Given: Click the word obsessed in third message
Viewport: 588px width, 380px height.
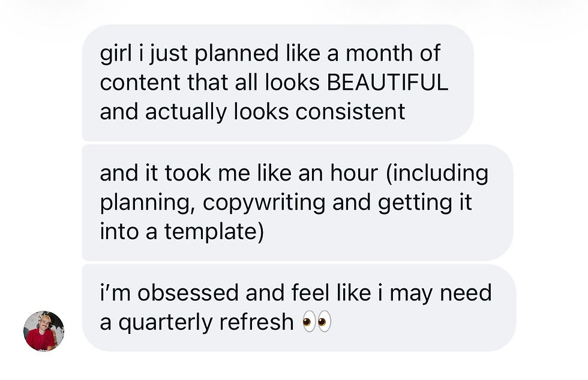Looking at the screenshot, I should (188, 292).
